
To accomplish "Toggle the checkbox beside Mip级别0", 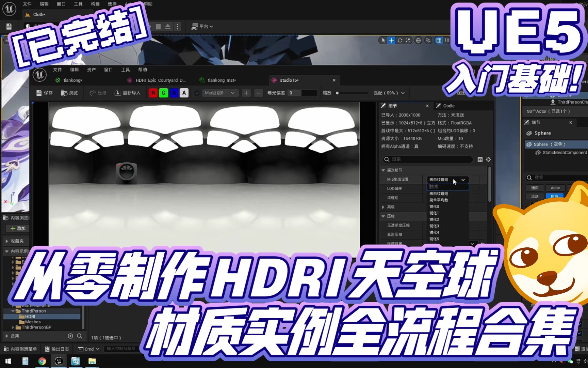I will tap(197, 93).
